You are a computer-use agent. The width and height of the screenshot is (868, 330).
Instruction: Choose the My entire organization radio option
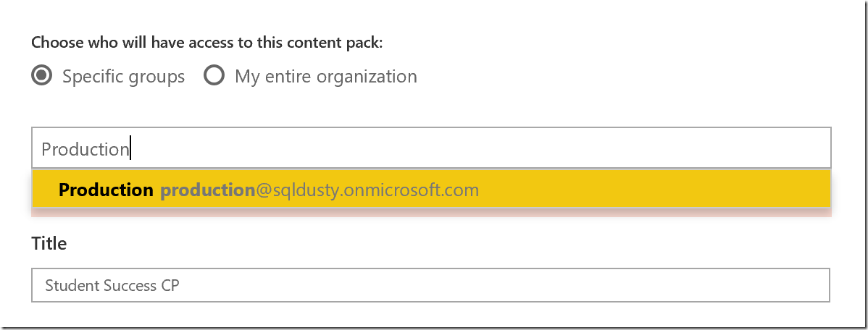tap(214, 76)
